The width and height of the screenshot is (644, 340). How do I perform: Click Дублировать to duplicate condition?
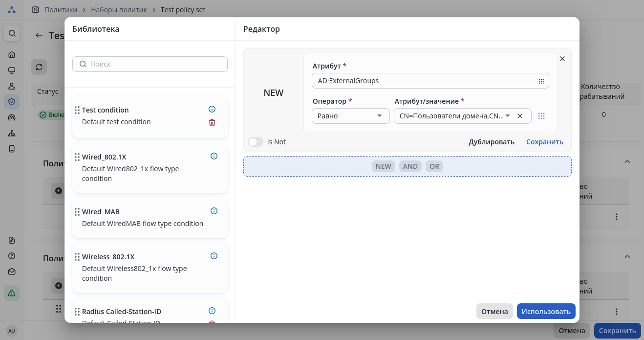pyautogui.click(x=492, y=142)
